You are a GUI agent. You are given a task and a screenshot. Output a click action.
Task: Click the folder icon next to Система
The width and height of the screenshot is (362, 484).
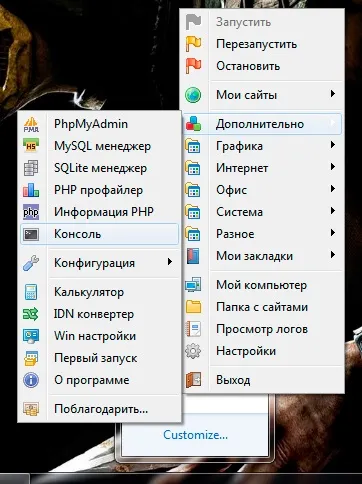click(x=193, y=212)
